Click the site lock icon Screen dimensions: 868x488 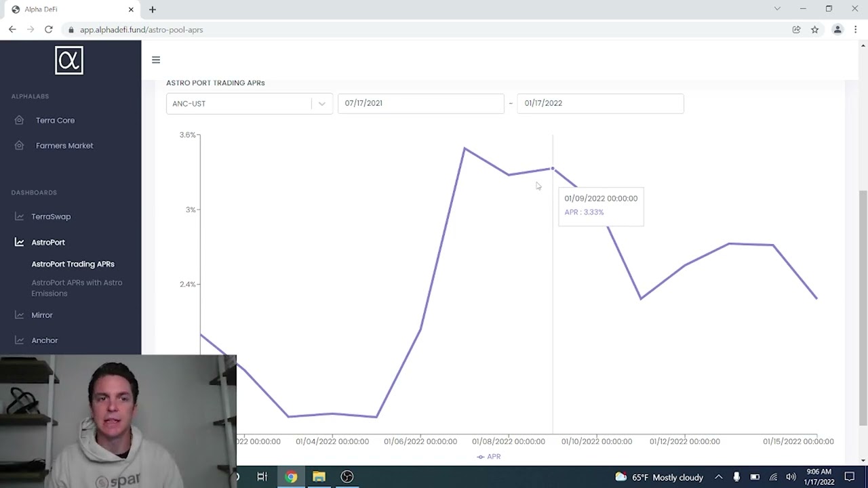point(71,30)
